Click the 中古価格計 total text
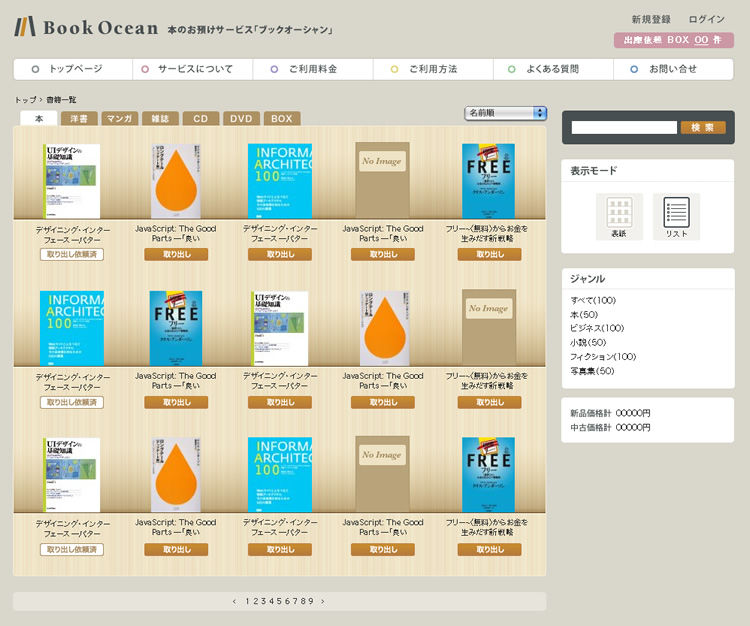Screen dimensions: 750x626 (610, 428)
